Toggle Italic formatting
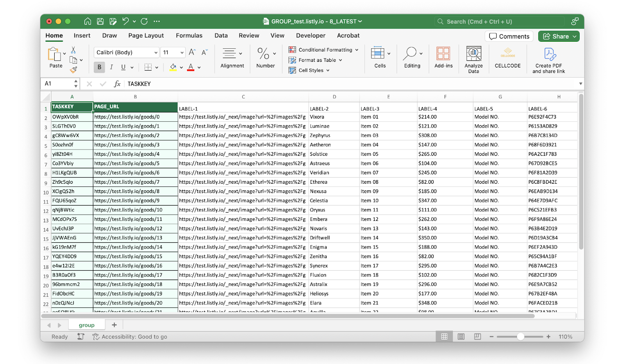Image resolution: width=625 pixels, height=364 pixels. pos(111,67)
